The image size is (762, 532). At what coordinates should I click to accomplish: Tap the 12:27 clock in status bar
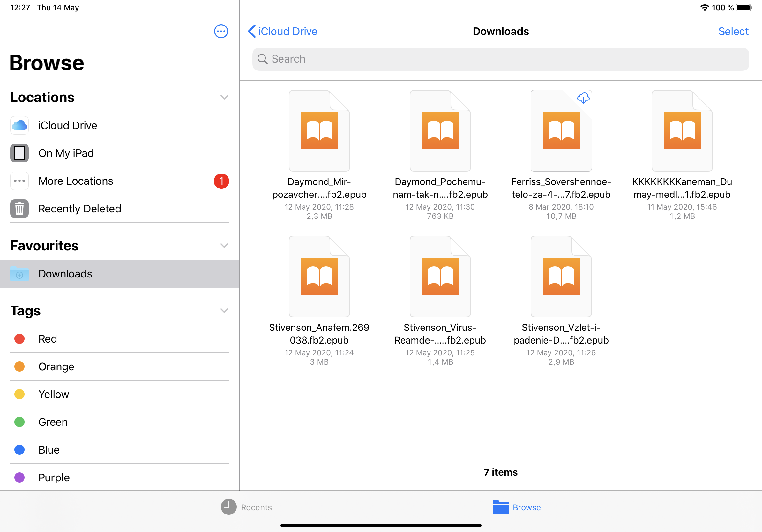click(x=20, y=8)
